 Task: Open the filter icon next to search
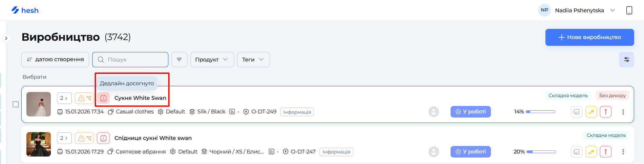[x=179, y=59]
